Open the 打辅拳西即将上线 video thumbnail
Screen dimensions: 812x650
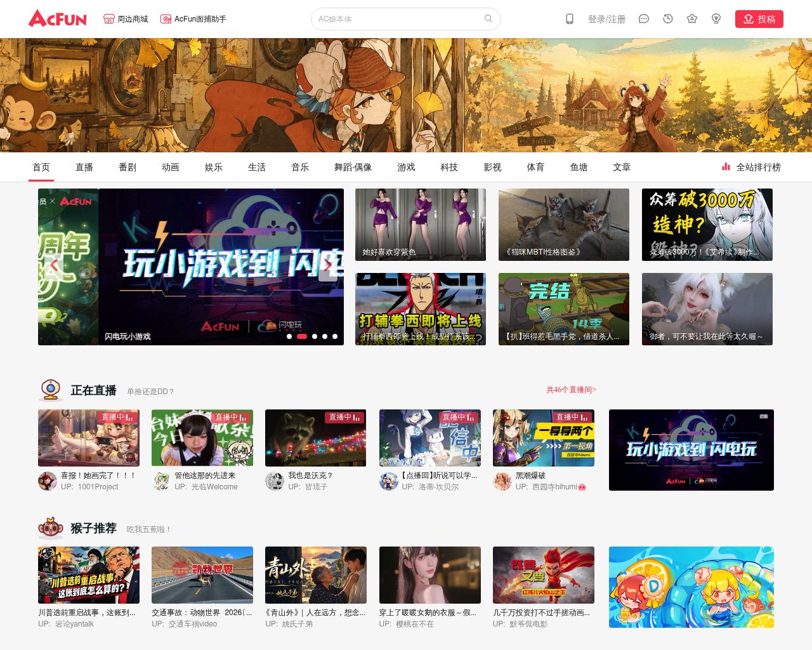coord(421,309)
